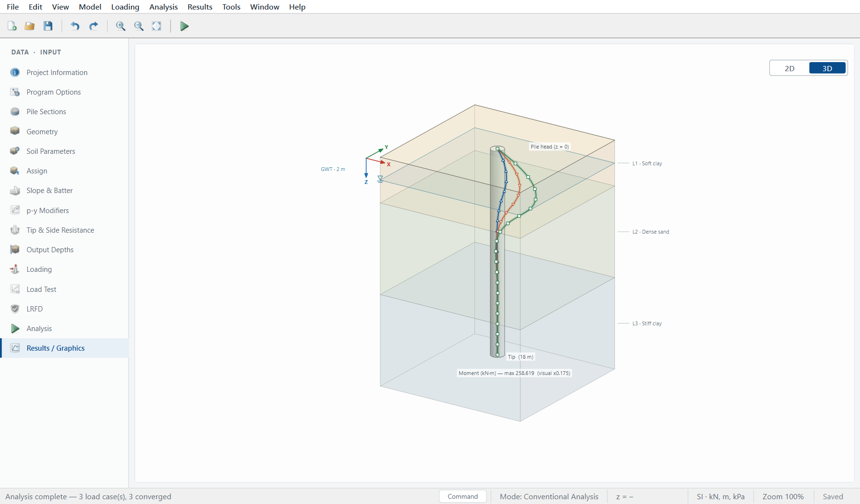Image resolution: width=860 pixels, height=504 pixels.
Task: Open Output Depths section
Action: tap(64, 250)
